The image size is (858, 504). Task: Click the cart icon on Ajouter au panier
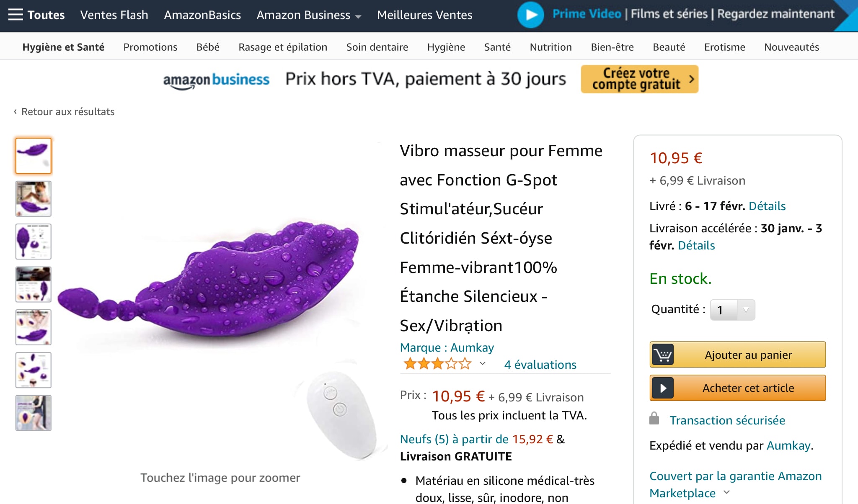click(663, 355)
